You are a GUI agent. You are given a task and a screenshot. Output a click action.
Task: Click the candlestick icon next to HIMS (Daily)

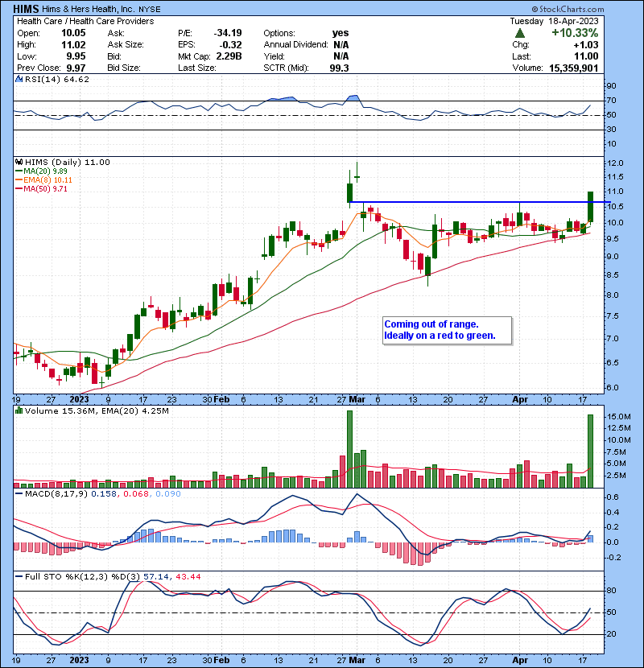tap(19, 162)
